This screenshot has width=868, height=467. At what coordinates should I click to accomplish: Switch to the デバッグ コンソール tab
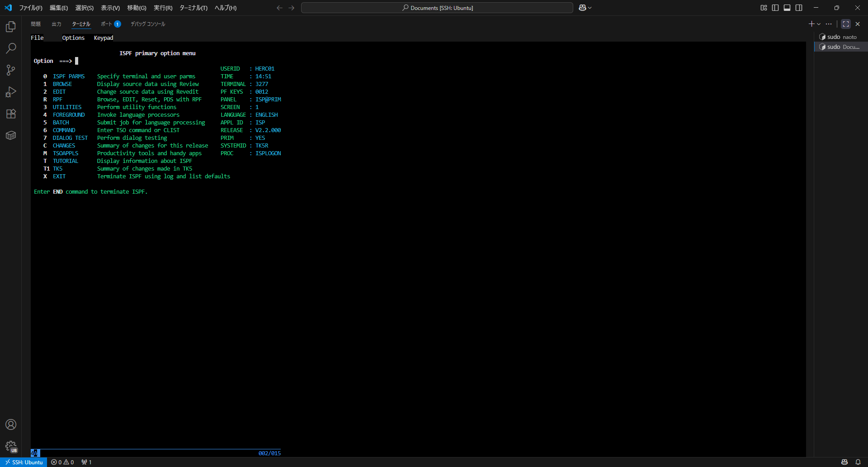click(148, 24)
